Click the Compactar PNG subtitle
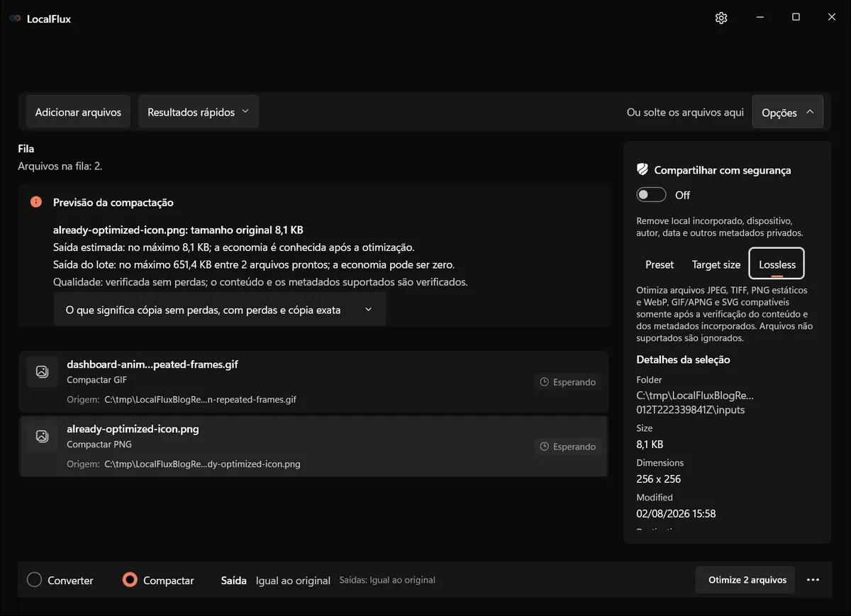Screen dimensions: 851x616 click(99, 444)
